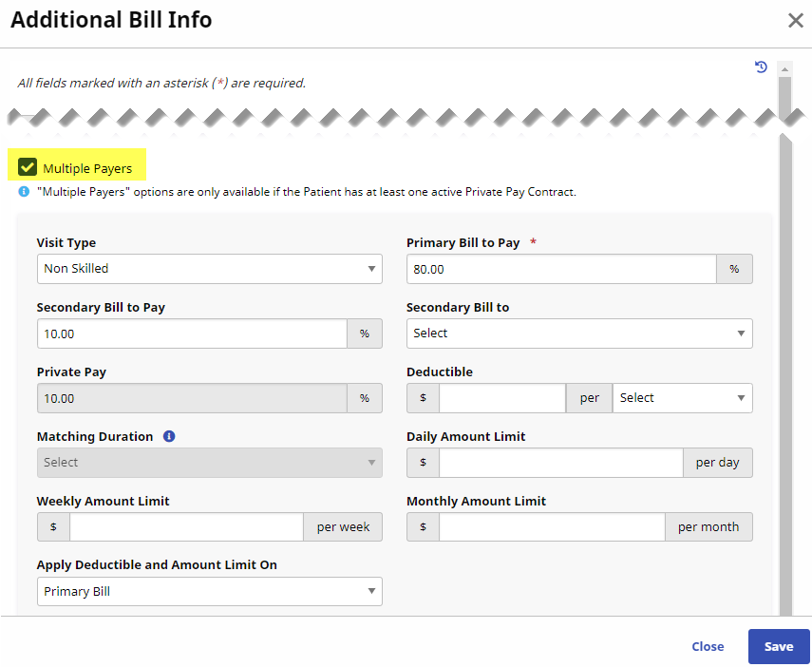812x667 pixels.
Task: Uncheck the Multiple Payers checkbox
Action: [28, 168]
